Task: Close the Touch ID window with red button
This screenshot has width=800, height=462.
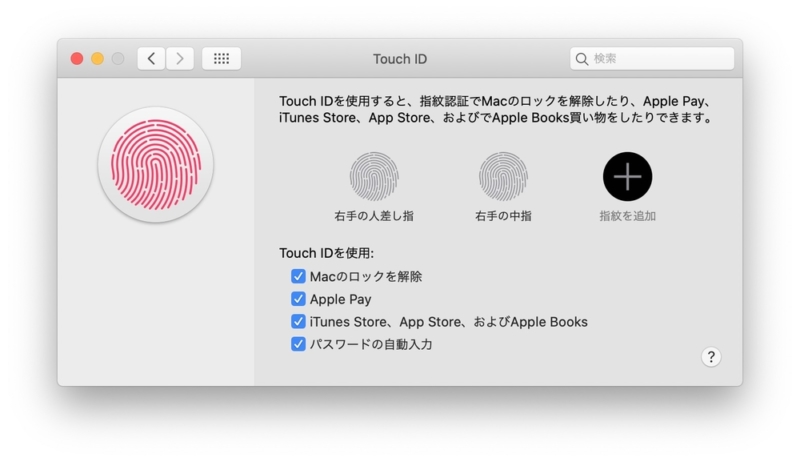Action: point(77,59)
